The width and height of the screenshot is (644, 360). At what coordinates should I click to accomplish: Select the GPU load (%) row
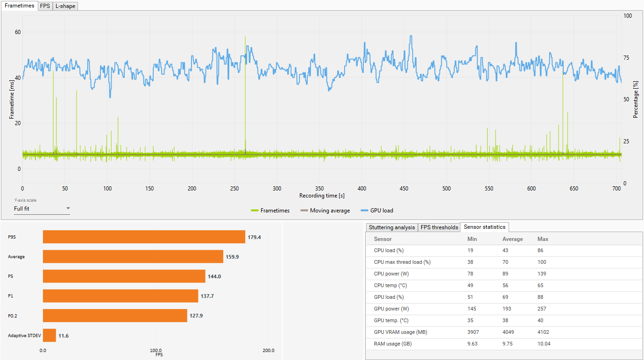503,297
